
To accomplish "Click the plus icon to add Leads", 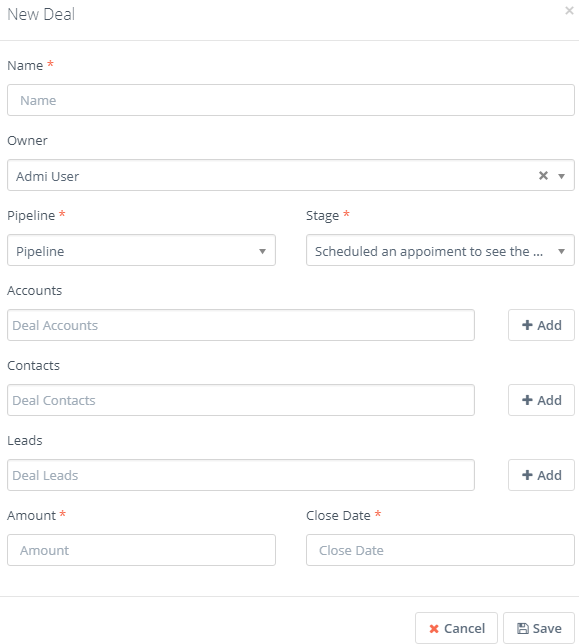I will 527,475.
